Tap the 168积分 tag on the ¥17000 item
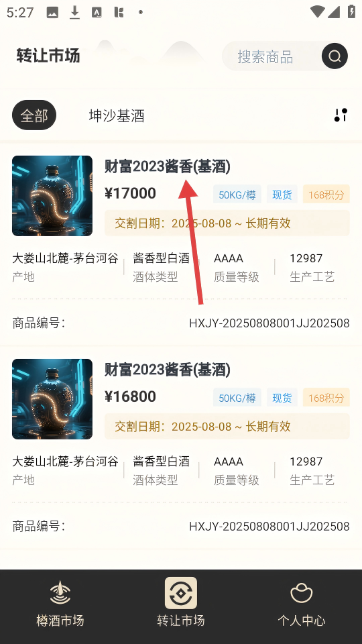Viewport: 362px width, 644px height. [326, 195]
